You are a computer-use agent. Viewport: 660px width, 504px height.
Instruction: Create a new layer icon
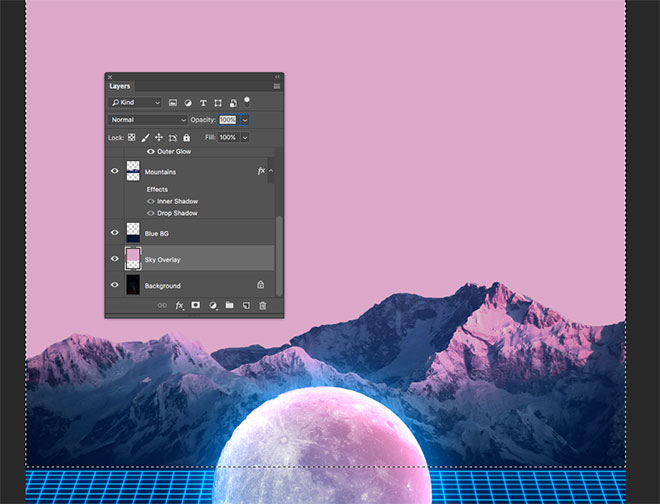246,305
